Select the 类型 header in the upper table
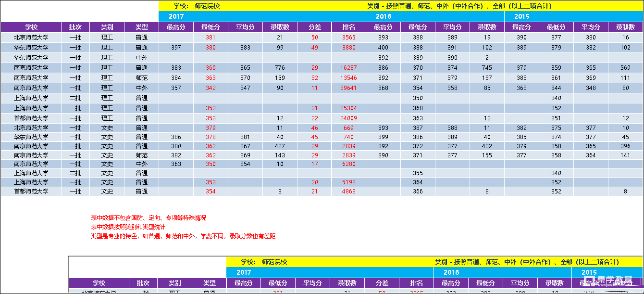Image resolution: width=644 pixels, height=294 pixels. pos(142,27)
